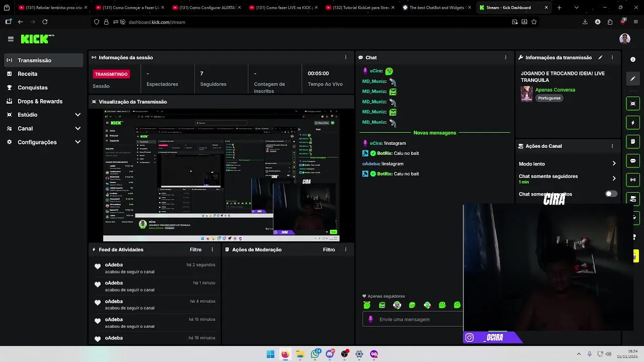Click the info icon in the right sidebar
This screenshot has width=644, height=362.
click(633, 59)
